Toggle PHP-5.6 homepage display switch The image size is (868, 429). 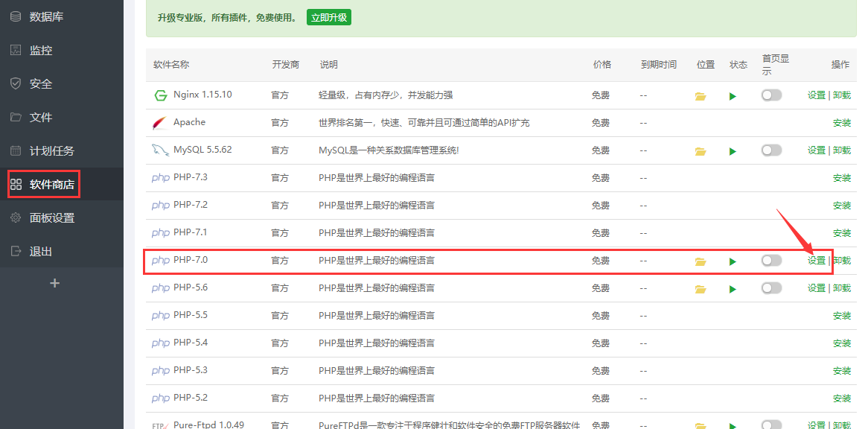coord(771,287)
